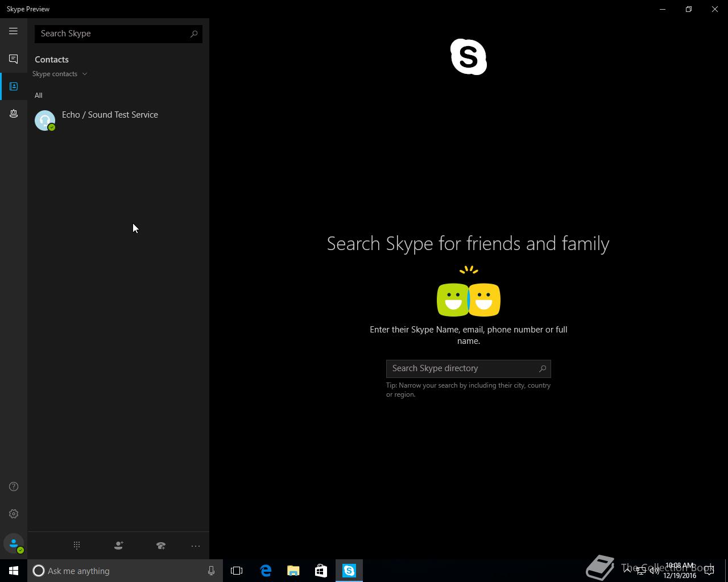Image resolution: width=728 pixels, height=582 pixels.
Task: Open the Windows Start menu
Action: point(14,571)
